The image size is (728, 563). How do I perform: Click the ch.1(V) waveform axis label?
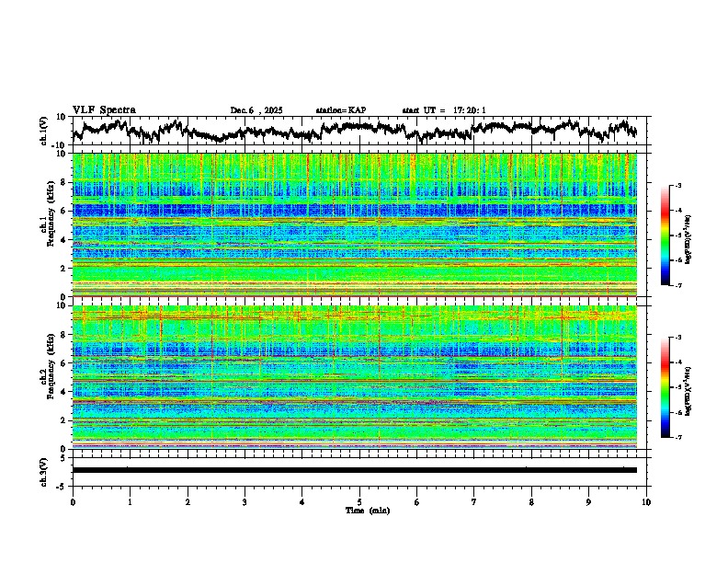pyautogui.click(x=44, y=132)
